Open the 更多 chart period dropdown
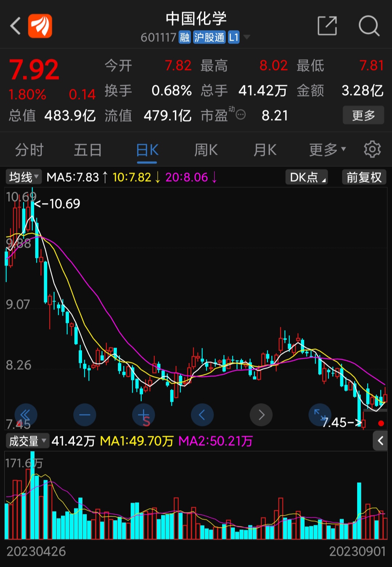Viewport: 392px width, 567px height. click(327, 149)
